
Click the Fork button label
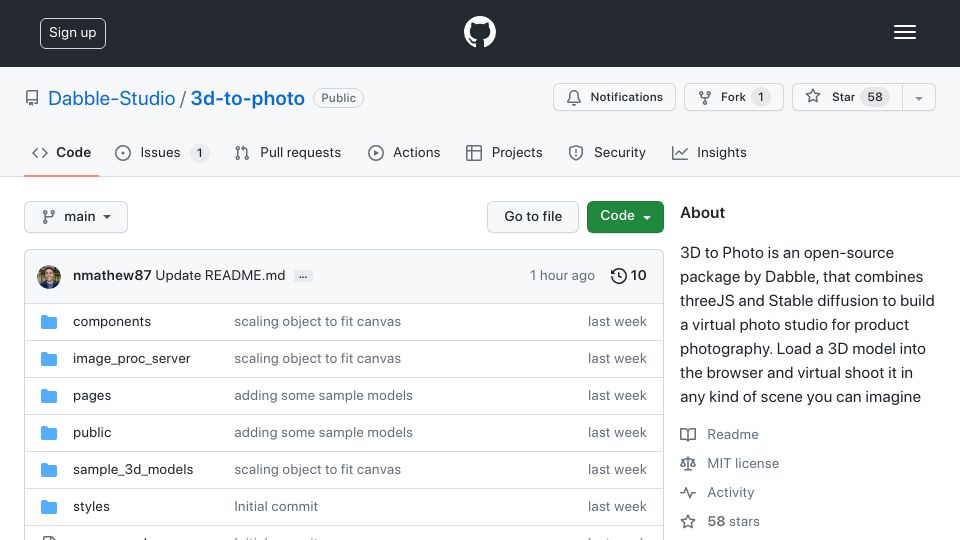(733, 97)
